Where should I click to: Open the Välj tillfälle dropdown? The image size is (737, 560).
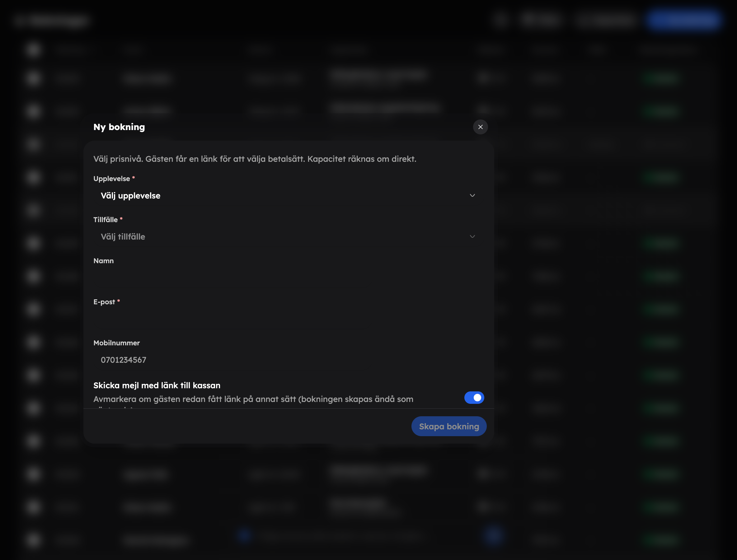[289, 237]
